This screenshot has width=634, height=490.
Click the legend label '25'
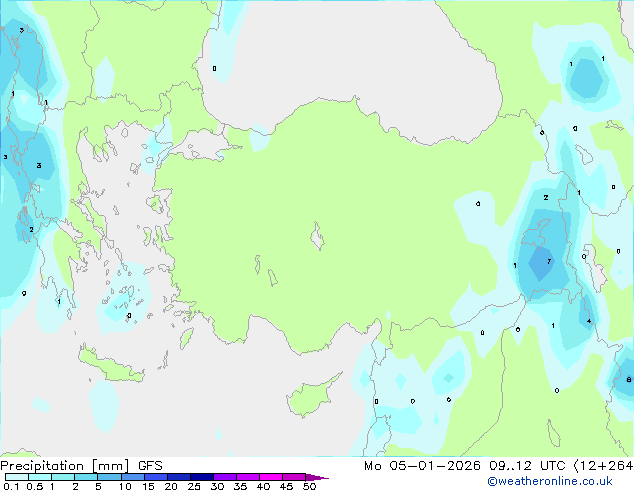[194, 486]
